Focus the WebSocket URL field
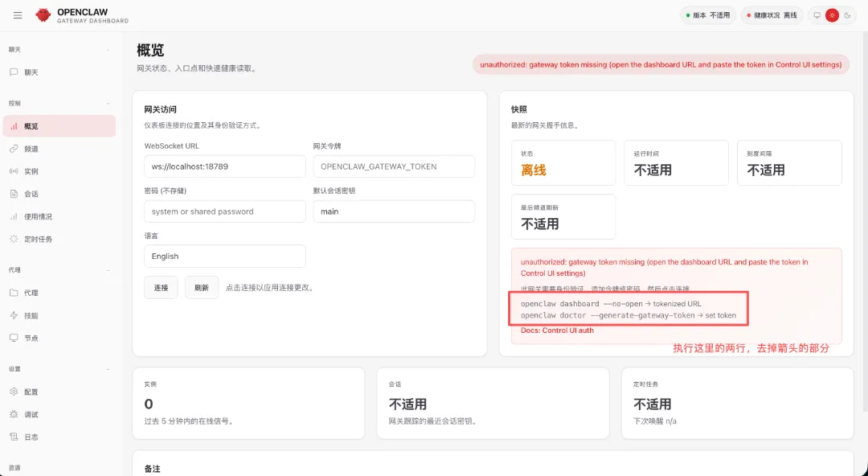 [225, 166]
